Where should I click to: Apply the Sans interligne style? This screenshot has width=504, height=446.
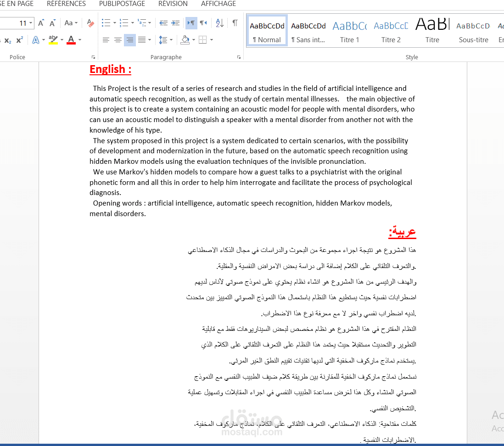308,31
